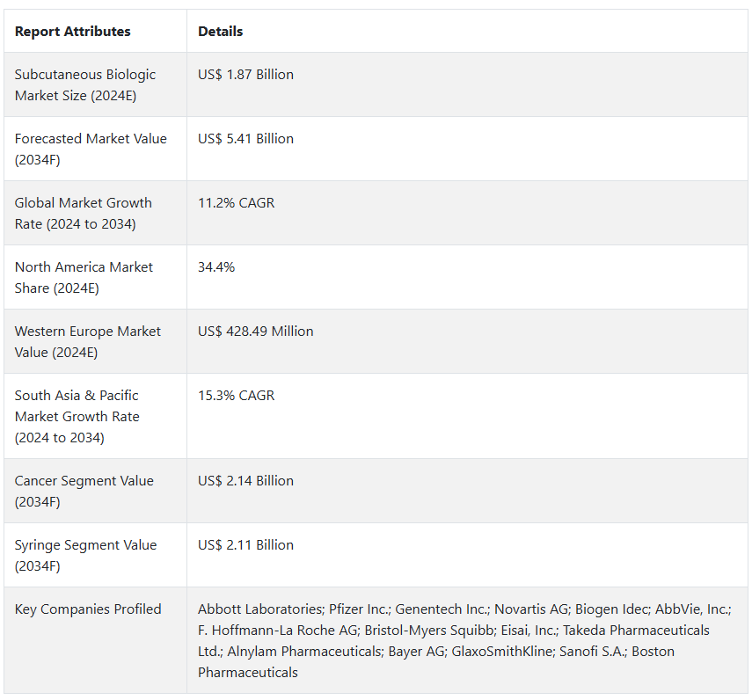Select the South Asia & Pacific growth label

(77, 417)
